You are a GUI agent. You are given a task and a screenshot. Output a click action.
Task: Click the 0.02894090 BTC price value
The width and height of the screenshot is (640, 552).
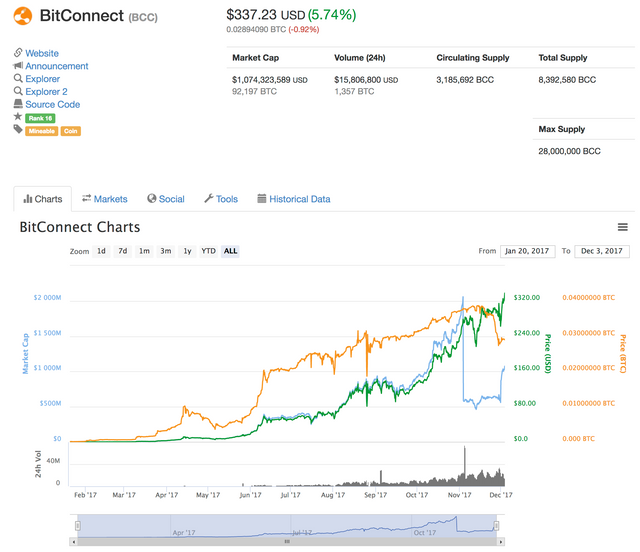[x=256, y=29]
